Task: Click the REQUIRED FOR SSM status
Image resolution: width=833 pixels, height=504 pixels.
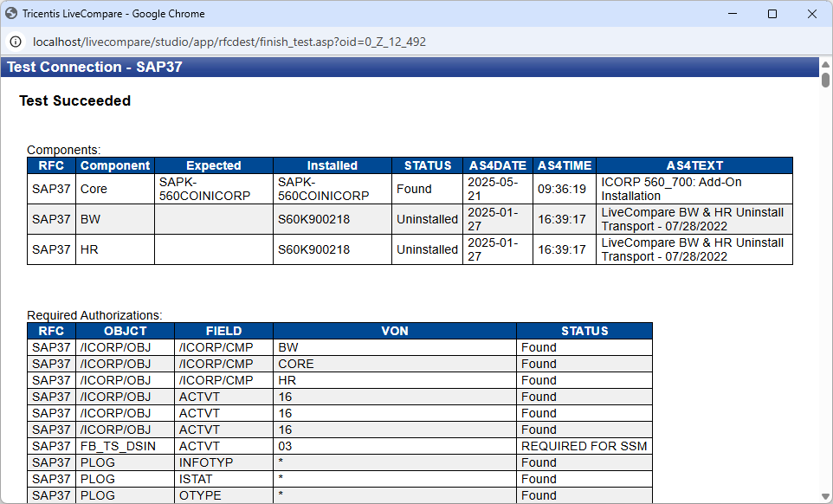Action: (584, 446)
